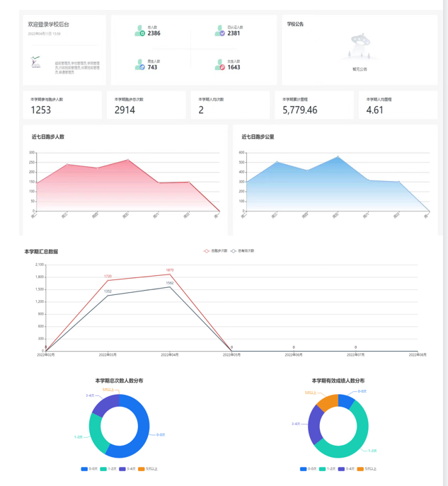Click the male count icon beside 743
This screenshot has height=486, width=448.
click(140, 64)
